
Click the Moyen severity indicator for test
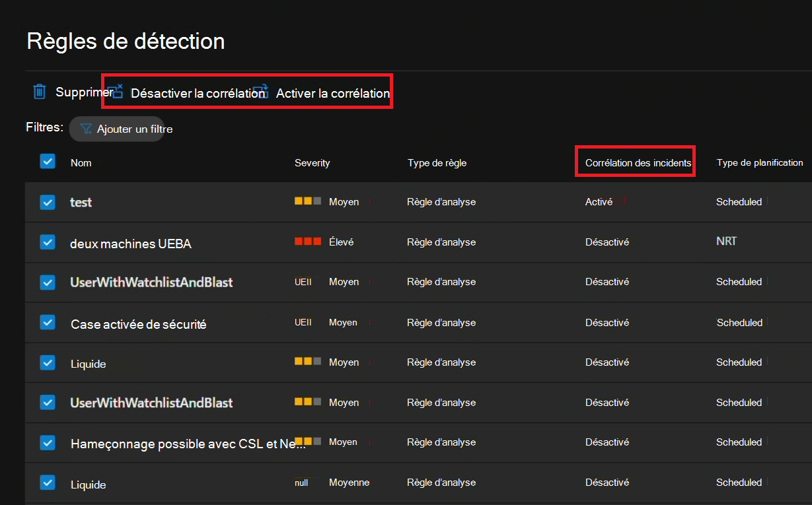tap(308, 201)
